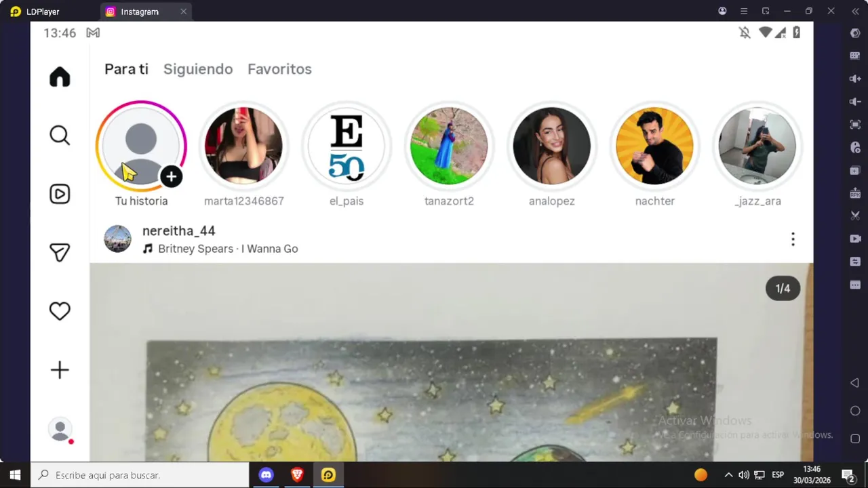868x488 pixels.
Task: Open nereitha_44 username link
Action: (179, 231)
